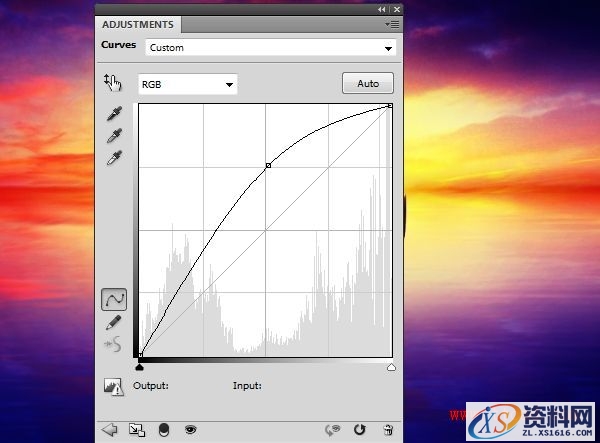Pick the gray point eyedropper
The width and height of the screenshot is (600, 443).
(114, 137)
